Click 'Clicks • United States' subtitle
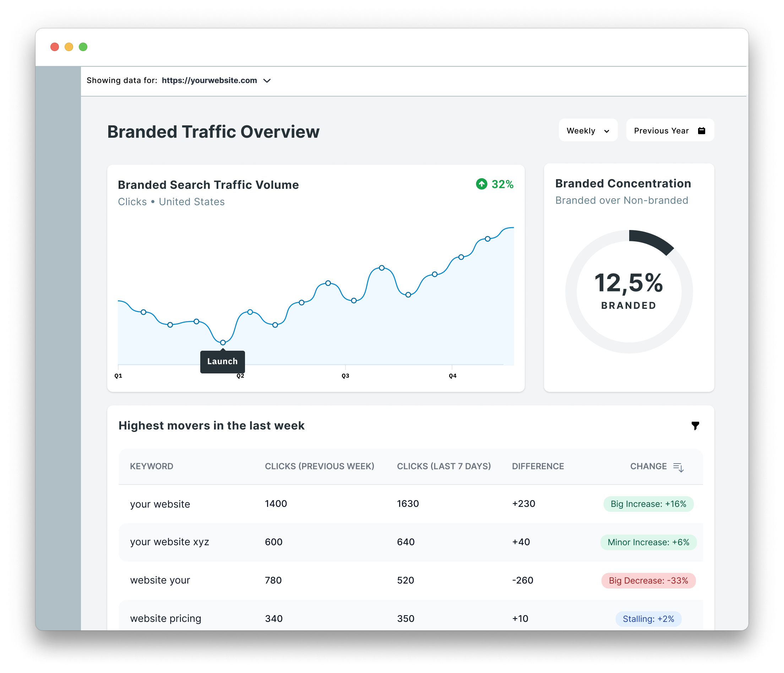 coord(171,202)
